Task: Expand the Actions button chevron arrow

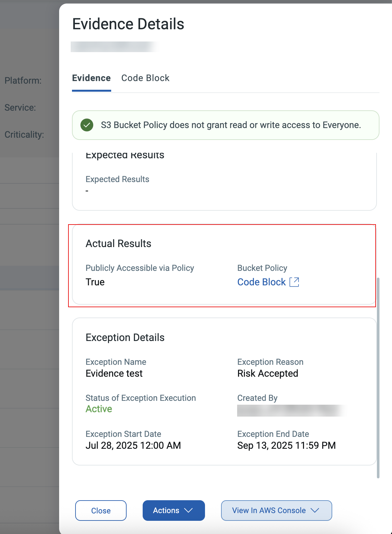Action: tap(189, 511)
